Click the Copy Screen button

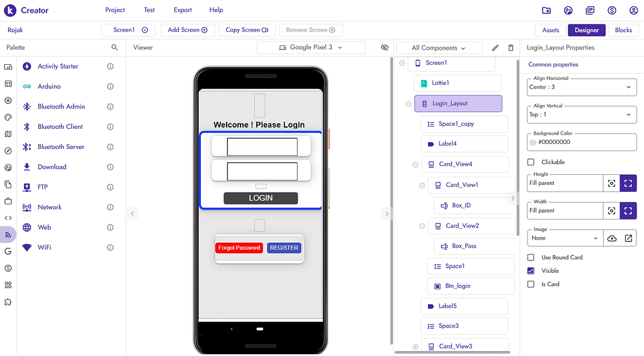tap(247, 30)
